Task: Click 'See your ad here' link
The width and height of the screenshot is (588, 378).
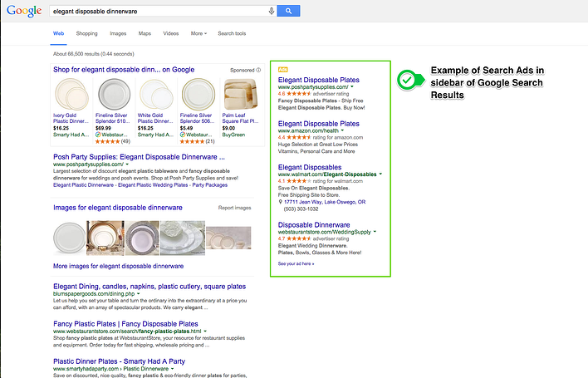Action: tap(296, 263)
